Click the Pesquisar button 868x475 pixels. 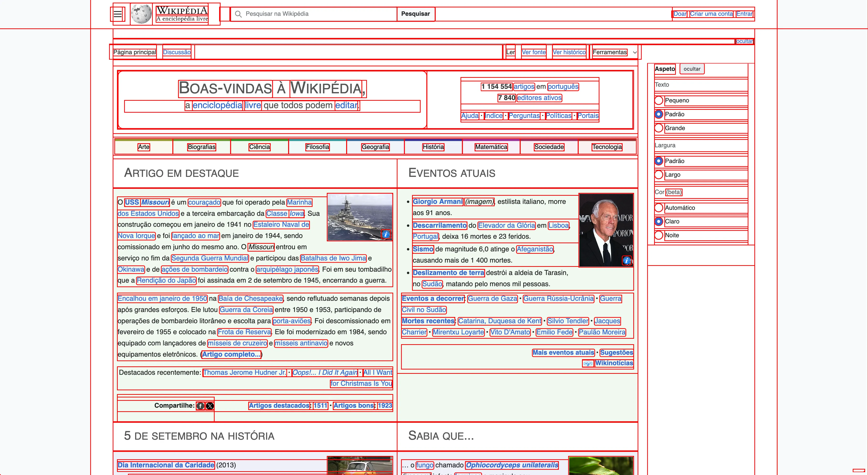click(416, 14)
